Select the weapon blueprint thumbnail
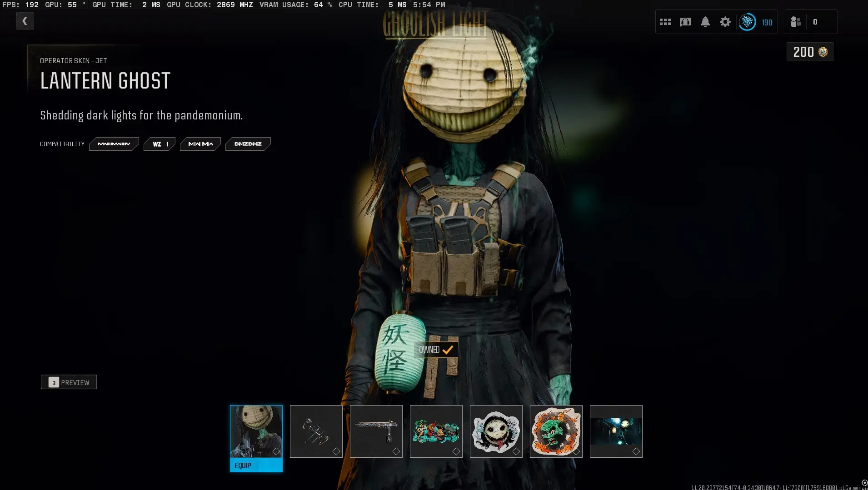Viewport: 868px width, 490px height. pyautogui.click(x=376, y=431)
